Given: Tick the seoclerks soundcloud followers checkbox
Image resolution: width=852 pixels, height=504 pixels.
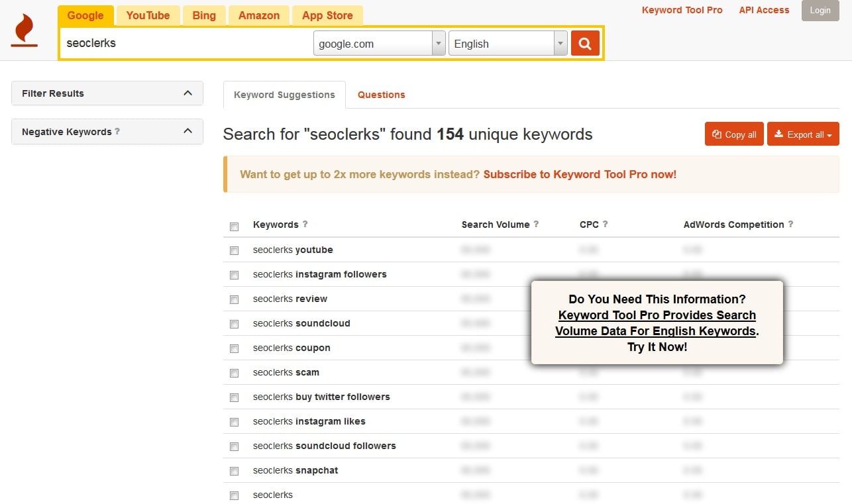Looking at the screenshot, I should [x=234, y=446].
